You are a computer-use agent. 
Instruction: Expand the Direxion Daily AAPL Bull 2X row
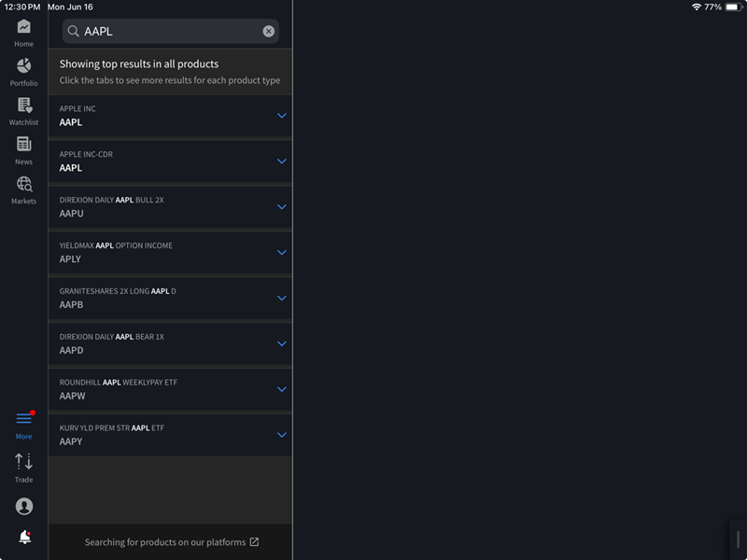(x=281, y=207)
